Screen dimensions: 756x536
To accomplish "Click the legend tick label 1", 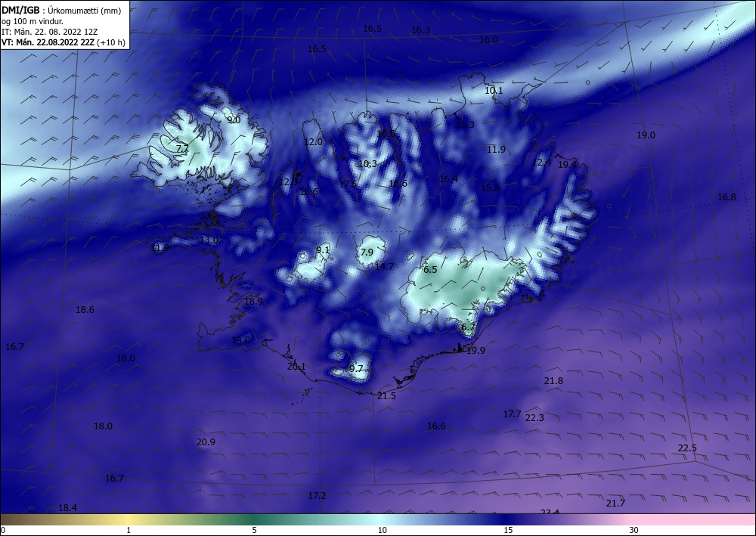I will tap(129, 530).
